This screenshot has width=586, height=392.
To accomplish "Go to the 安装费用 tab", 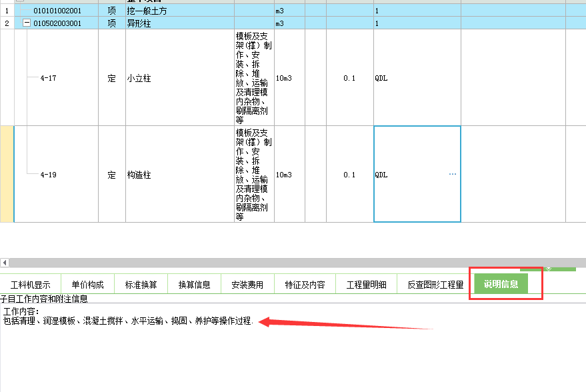I will click(247, 285).
